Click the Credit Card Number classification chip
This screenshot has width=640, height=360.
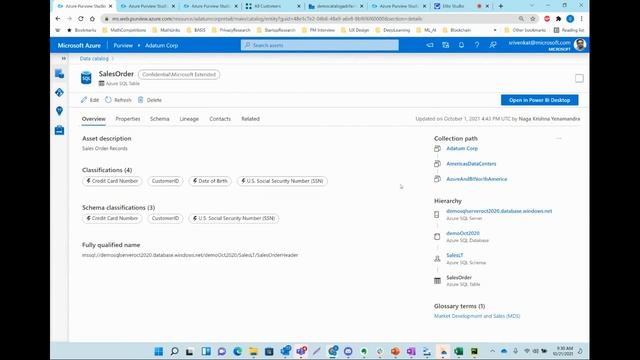click(112, 181)
